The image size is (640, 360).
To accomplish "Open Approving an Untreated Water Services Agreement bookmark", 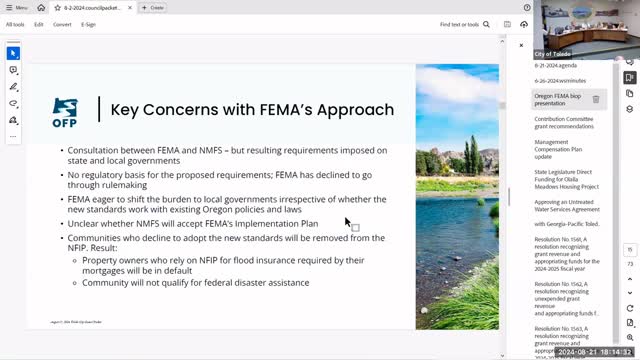I will [x=567, y=206].
